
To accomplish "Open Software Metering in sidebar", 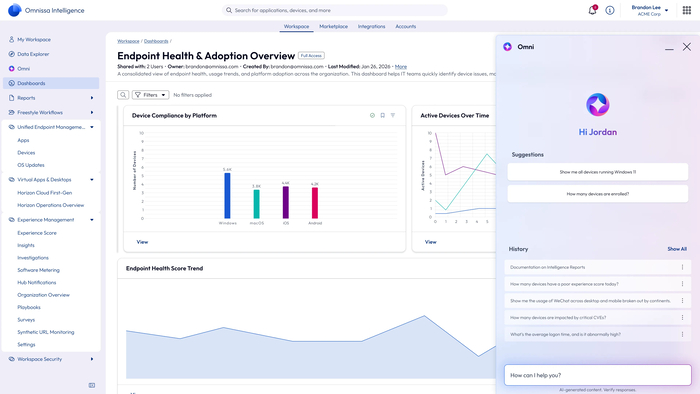I will [38, 270].
